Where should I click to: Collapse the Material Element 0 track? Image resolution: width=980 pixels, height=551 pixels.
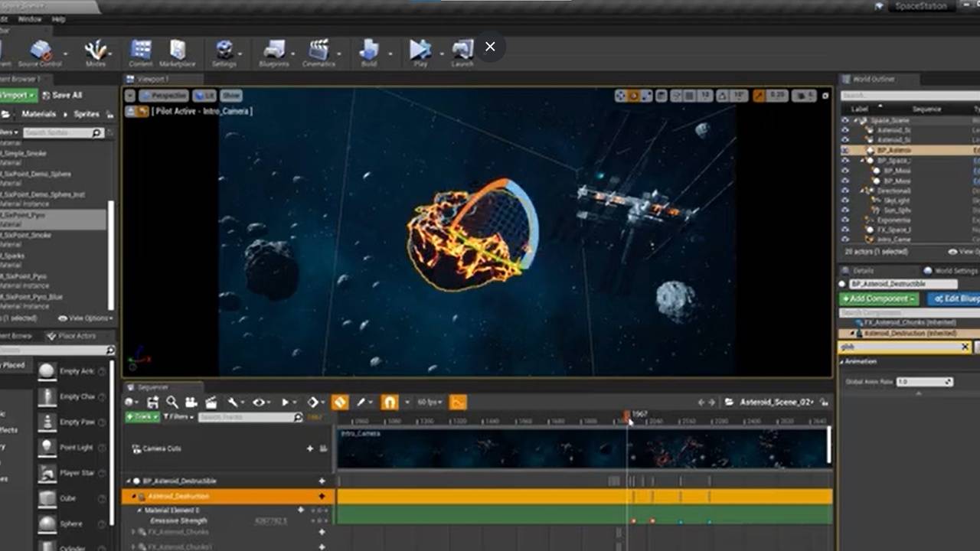pyautogui.click(x=140, y=510)
